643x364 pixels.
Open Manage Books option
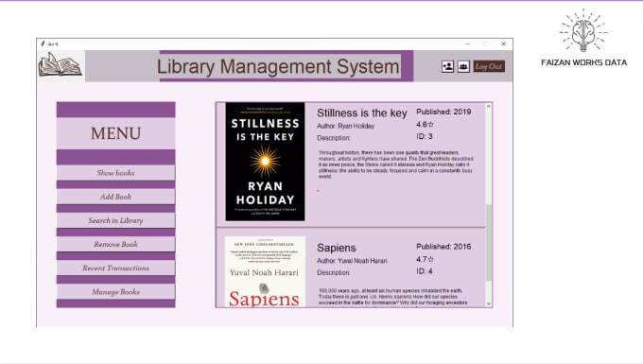(115, 292)
